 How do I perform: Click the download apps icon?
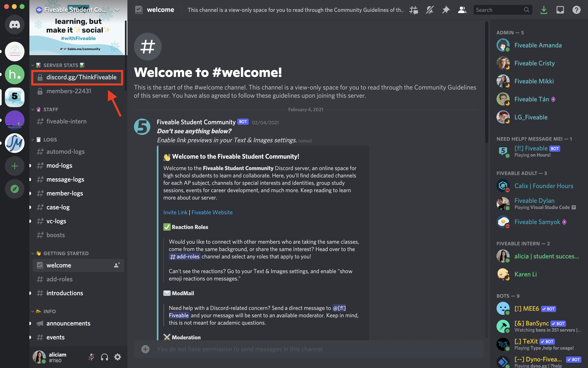coord(544,10)
